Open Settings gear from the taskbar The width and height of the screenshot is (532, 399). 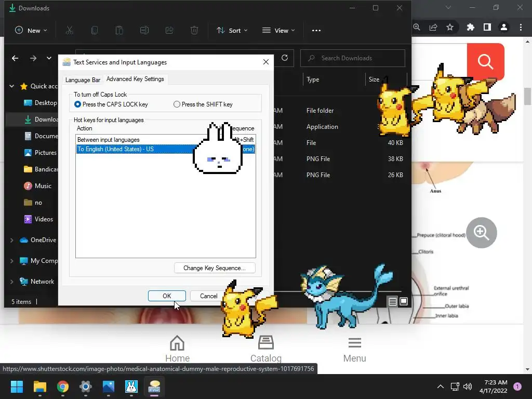pyautogui.click(x=86, y=387)
